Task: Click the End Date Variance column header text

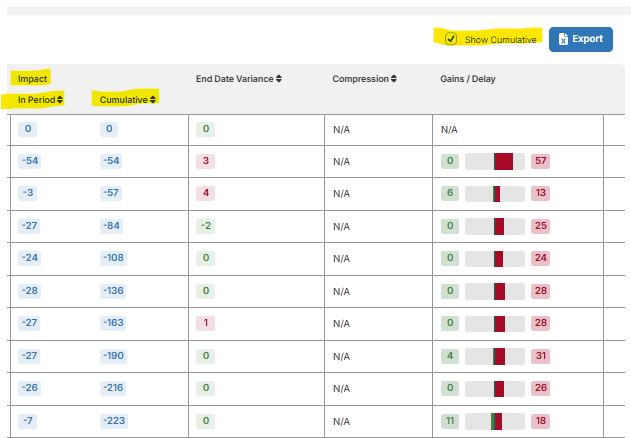Action: (235, 79)
